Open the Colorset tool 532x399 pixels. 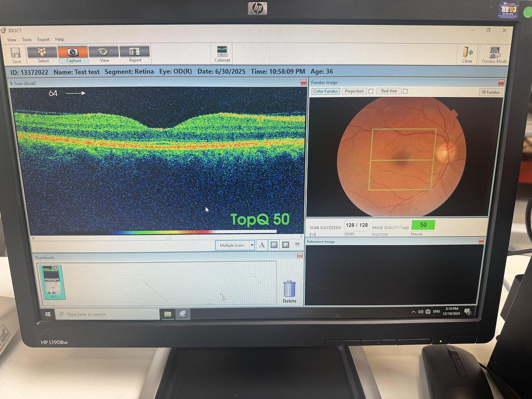point(221,52)
